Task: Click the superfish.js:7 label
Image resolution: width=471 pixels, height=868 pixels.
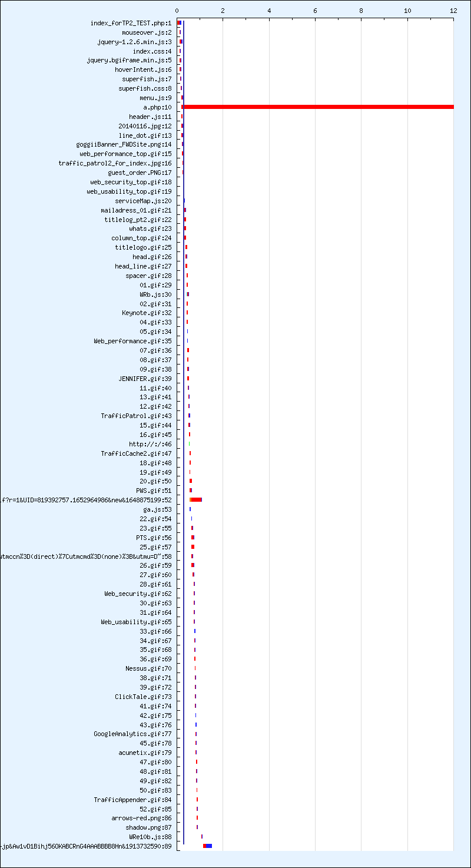Action: (x=147, y=79)
